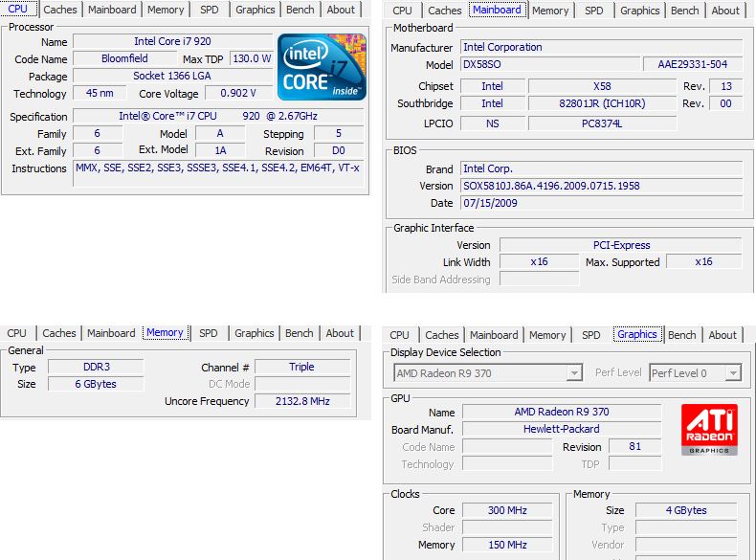Click Socket 1366 LGA package value
Screen dimensions: 756x560
coord(172,77)
